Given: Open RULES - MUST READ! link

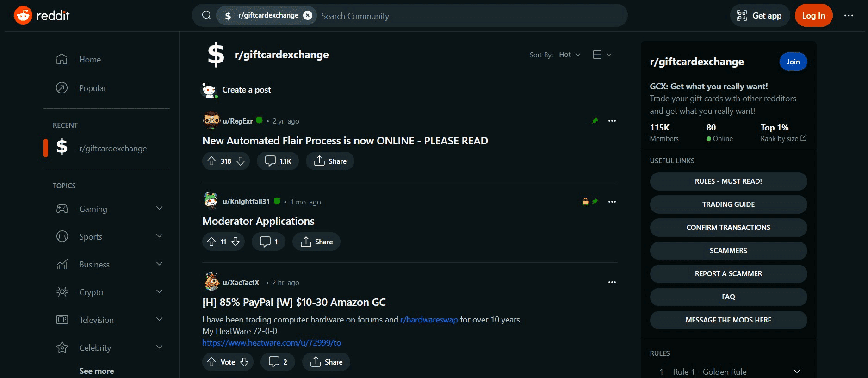Looking at the screenshot, I should tap(728, 181).
